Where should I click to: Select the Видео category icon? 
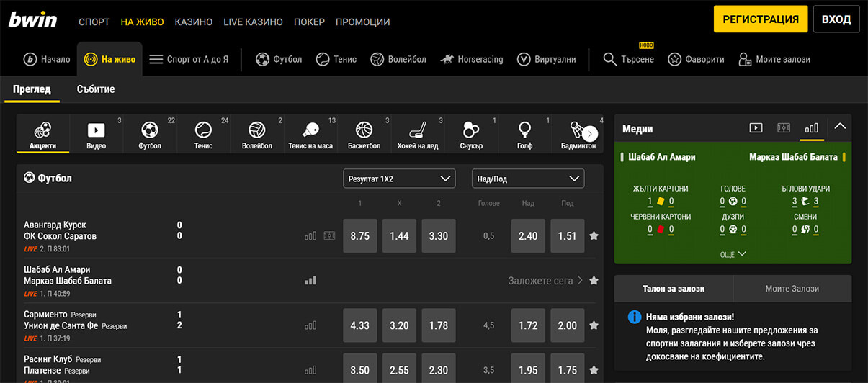point(96,134)
